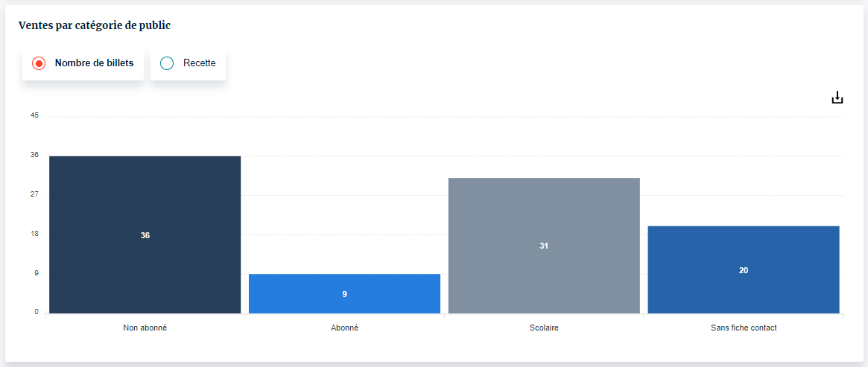This screenshot has height=367, width=868.
Task: Click the 45 y-axis tick label
Action: coord(35,115)
